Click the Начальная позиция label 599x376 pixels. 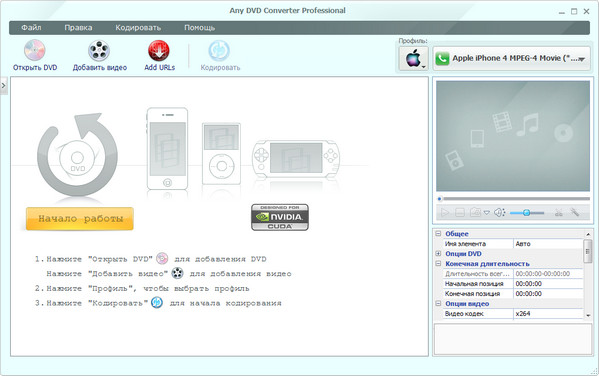[474, 284]
